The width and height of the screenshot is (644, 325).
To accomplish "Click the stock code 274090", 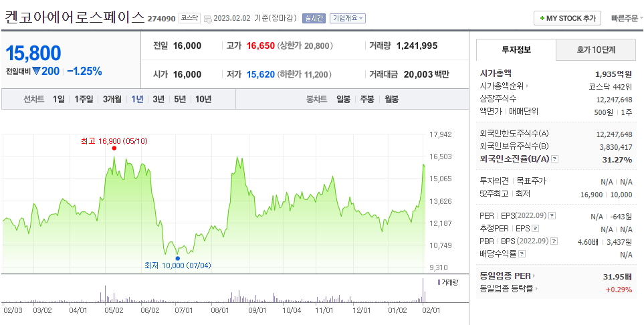I will point(161,19).
